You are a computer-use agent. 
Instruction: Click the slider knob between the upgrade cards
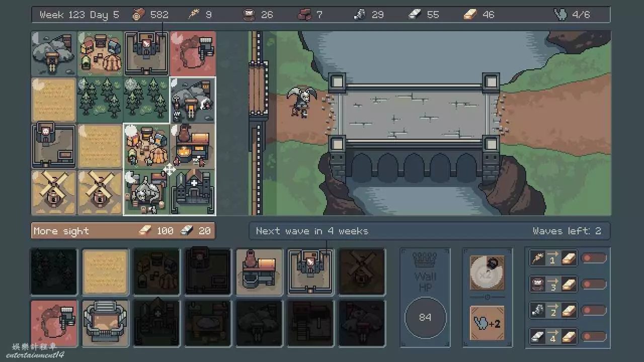pyautogui.click(x=487, y=298)
